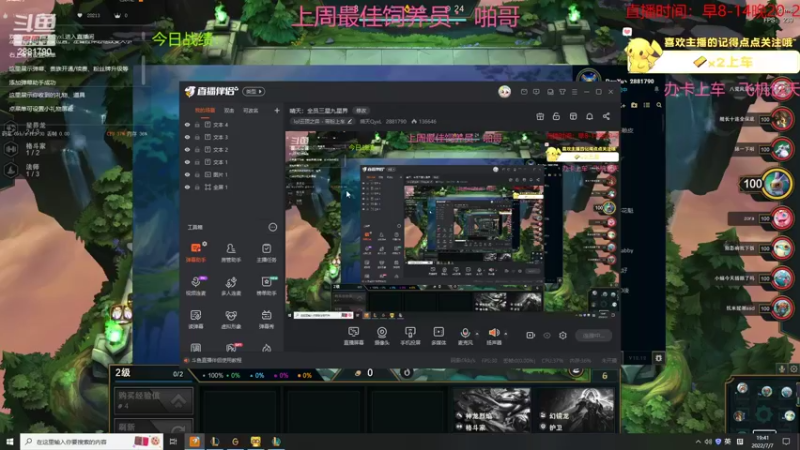
Task: Buy the champion card with 格斗家 trait
Action: (x=492, y=410)
